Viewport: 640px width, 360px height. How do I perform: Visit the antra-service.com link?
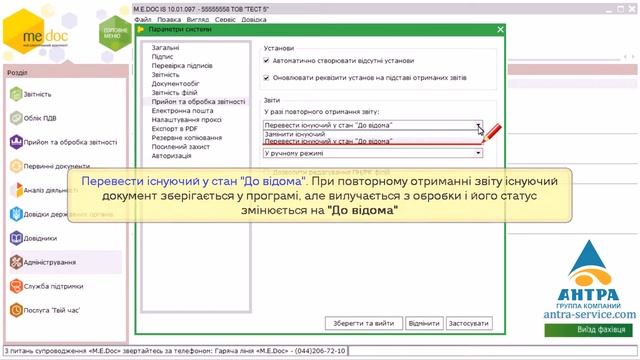click(x=590, y=315)
